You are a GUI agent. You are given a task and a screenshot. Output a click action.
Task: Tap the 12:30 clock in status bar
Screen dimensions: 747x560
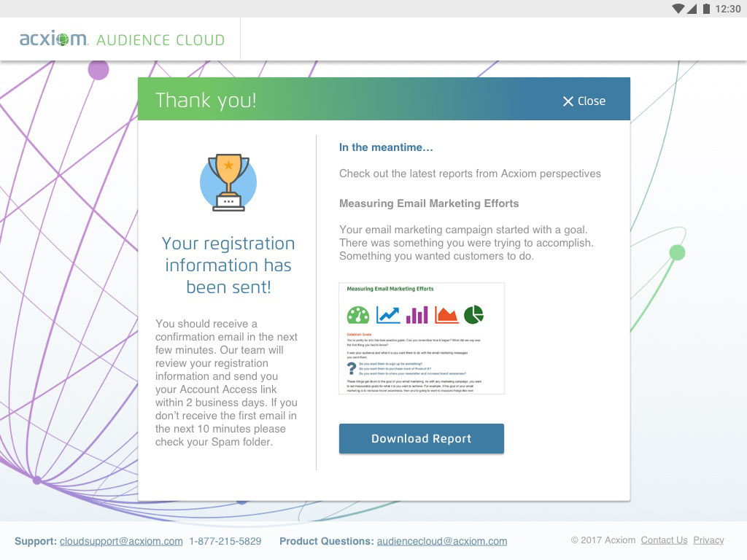pos(728,9)
